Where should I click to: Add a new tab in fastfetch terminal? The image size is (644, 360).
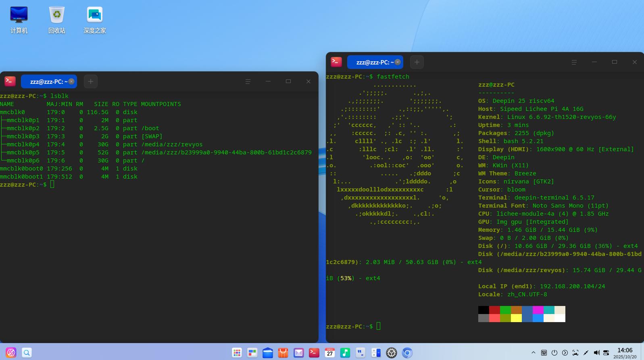pyautogui.click(x=417, y=62)
